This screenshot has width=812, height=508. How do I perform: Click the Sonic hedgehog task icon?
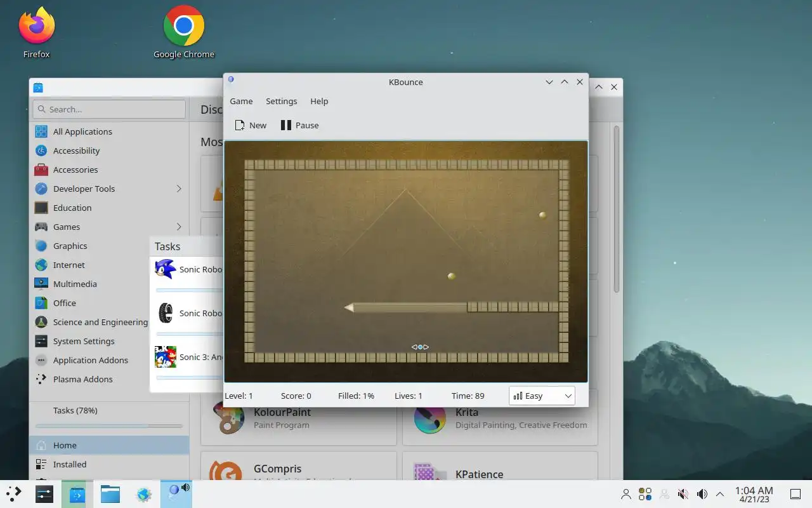click(166, 269)
